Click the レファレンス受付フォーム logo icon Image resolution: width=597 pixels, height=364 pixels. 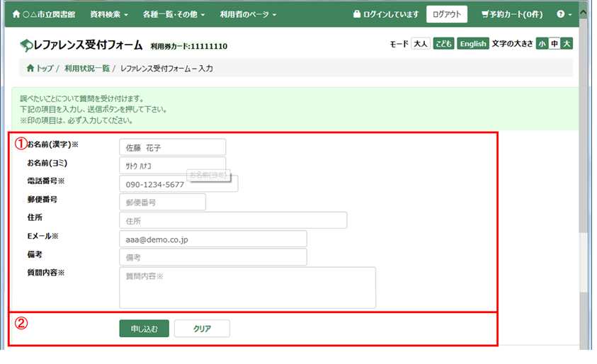click(26, 45)
